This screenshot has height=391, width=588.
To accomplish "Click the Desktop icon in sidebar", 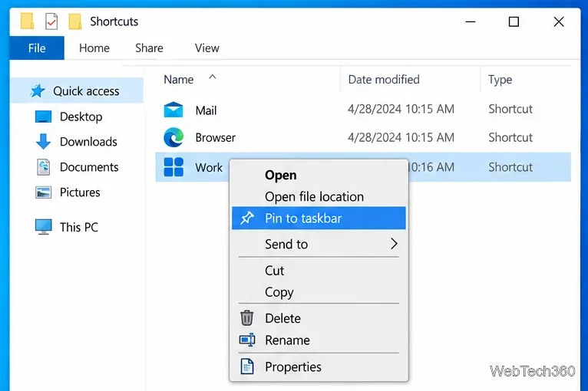I will 43,117.
